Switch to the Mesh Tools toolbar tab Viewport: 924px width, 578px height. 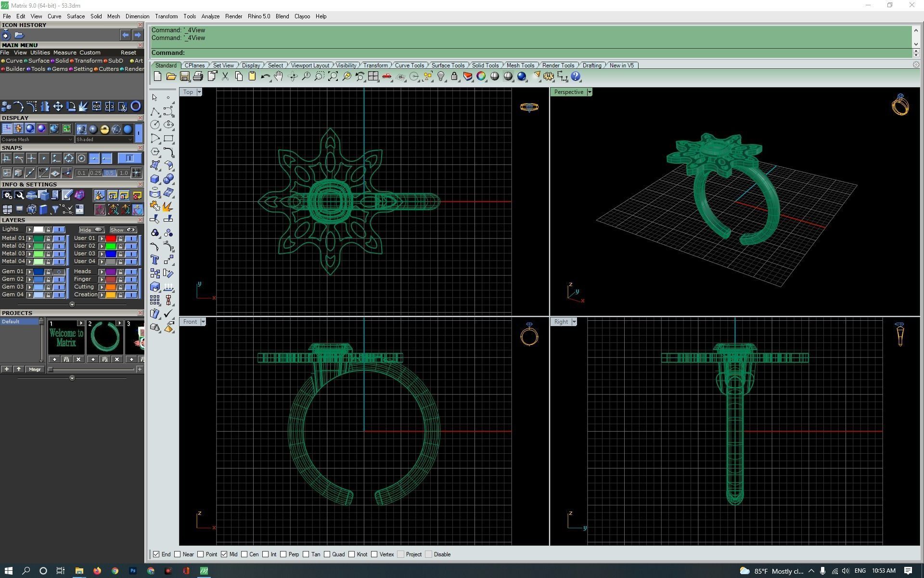click(520, 66)
